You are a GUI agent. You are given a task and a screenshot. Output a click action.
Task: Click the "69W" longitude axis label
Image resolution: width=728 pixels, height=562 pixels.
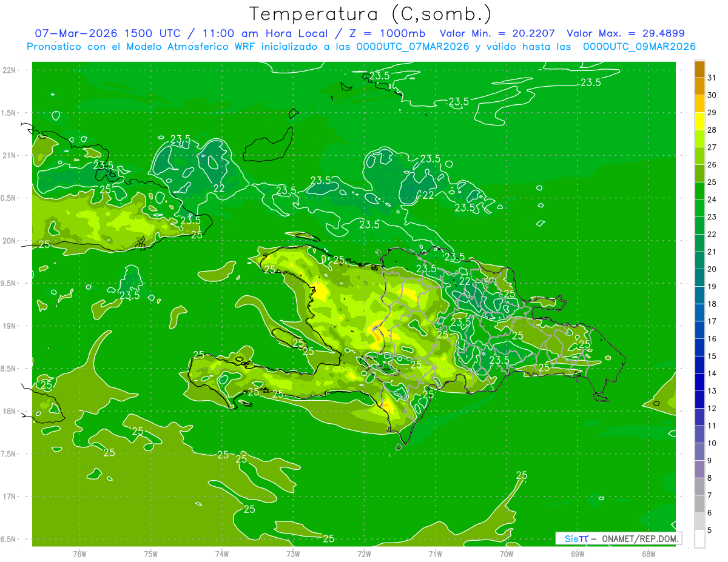[x=578, y=554]
